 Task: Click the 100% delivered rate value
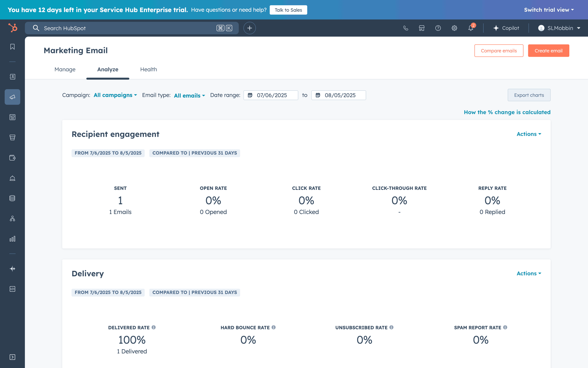tap(132, 340)
